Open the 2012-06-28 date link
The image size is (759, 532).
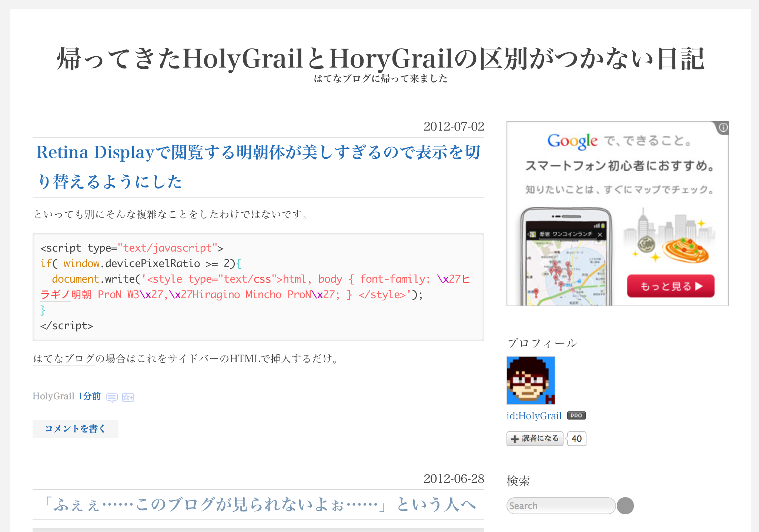[x=454, y=479]
